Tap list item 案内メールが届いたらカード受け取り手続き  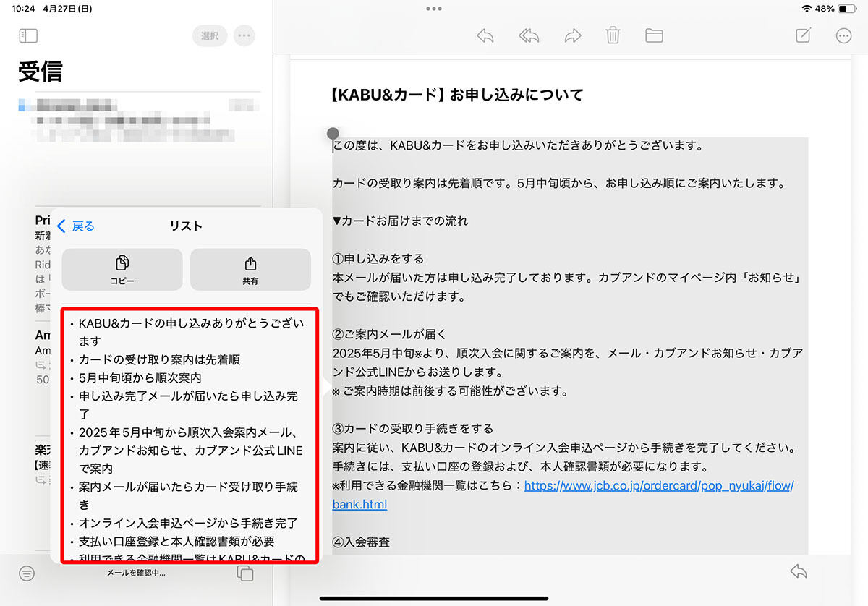pyautogui.click(x=188, y=495)
